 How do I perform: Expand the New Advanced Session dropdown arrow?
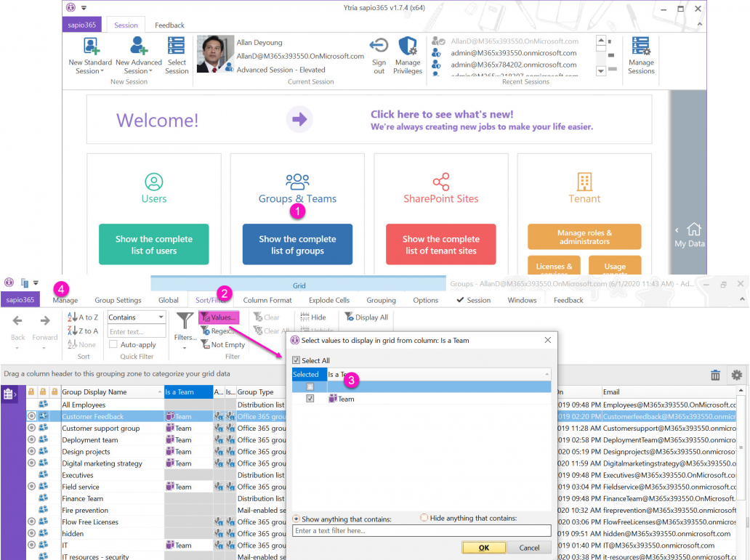[150, 71]
